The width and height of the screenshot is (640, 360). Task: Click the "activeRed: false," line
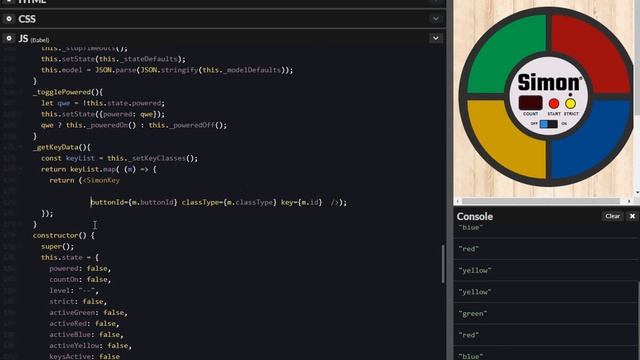(x=84, y=324)
